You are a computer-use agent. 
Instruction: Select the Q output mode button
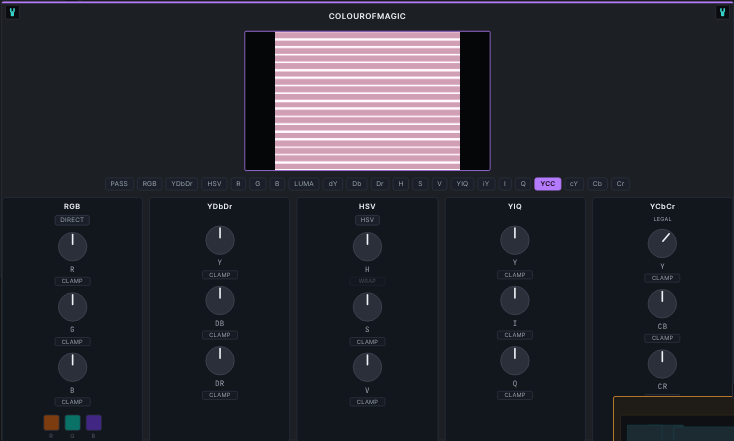point(523,184)
